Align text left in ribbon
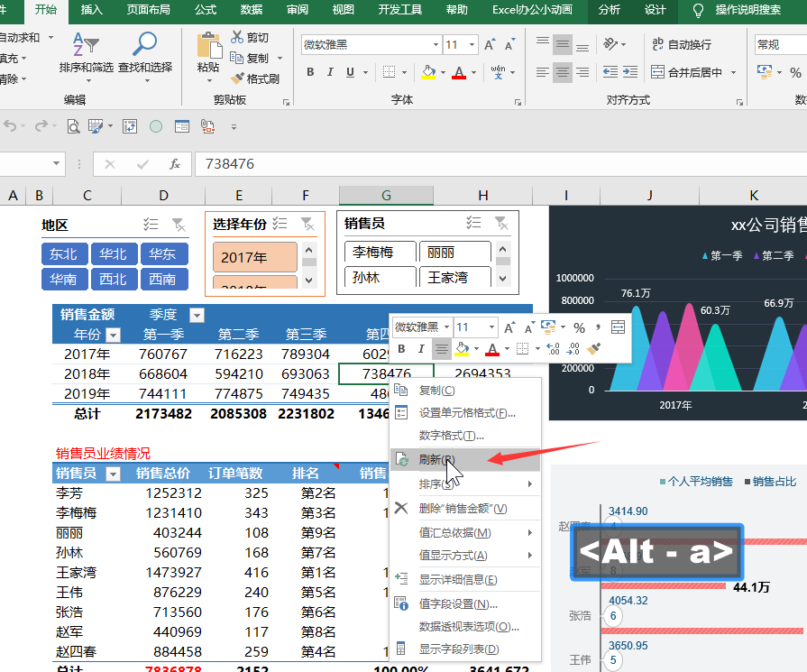Screen dimensions: 807x672 (543, 72)
